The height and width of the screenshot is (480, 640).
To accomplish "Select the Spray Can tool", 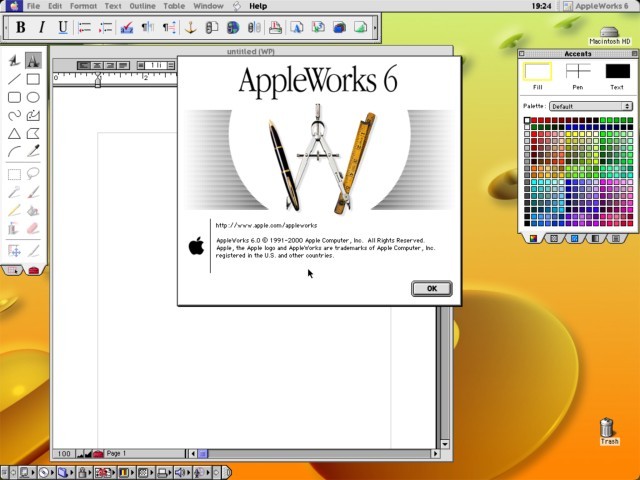I will coord(14,228).
